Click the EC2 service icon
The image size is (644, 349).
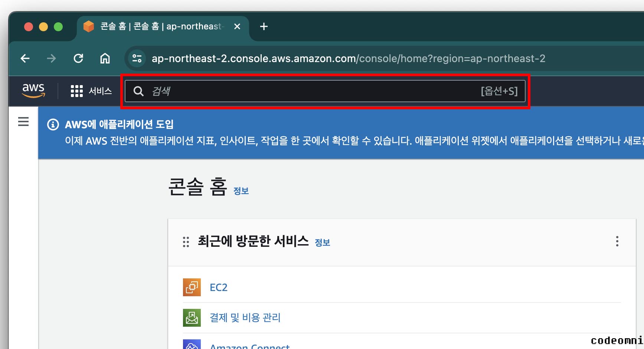[192, 287]
